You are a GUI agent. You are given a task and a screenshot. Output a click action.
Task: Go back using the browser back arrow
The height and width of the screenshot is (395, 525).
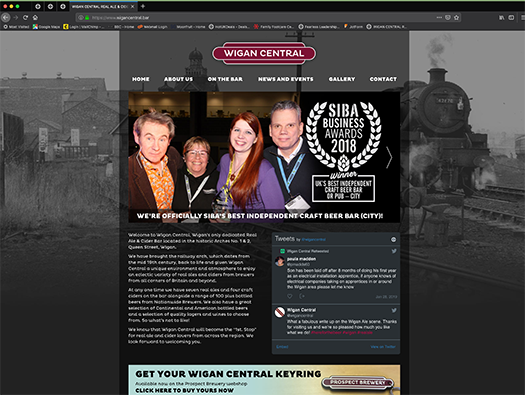point(5,17)
